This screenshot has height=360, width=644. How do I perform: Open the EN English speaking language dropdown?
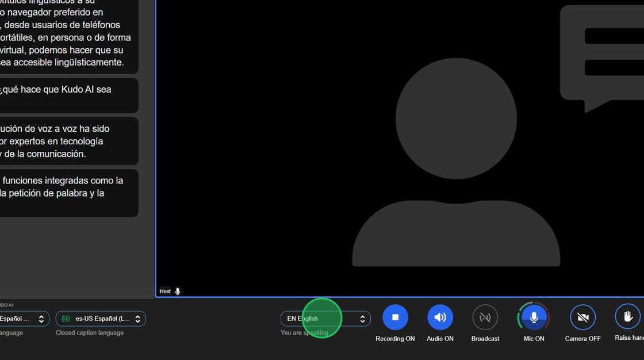[x=325, y=319]
